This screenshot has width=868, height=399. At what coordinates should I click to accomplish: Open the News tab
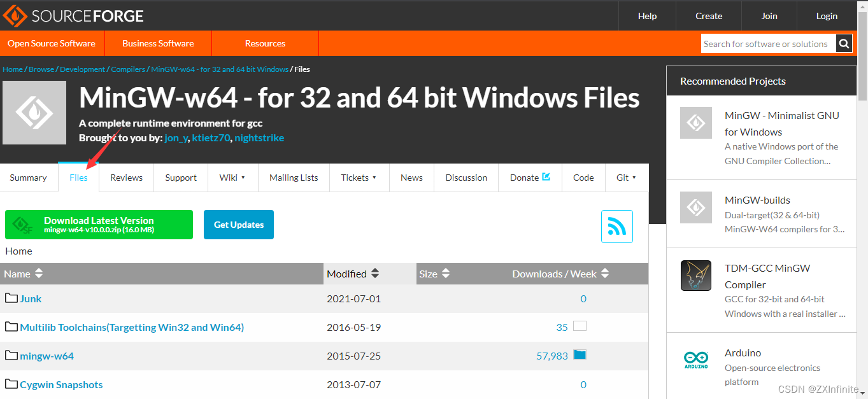[411, 178]
